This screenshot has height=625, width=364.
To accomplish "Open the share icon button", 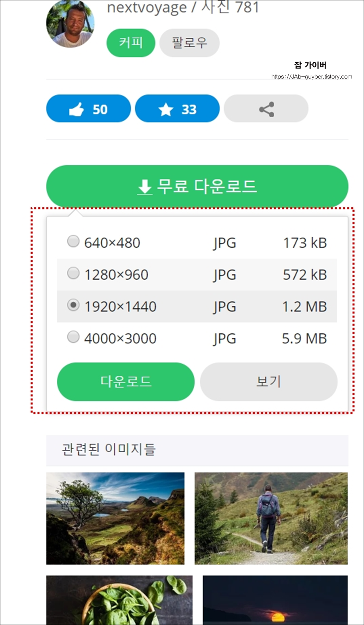I will pos(266,108).
